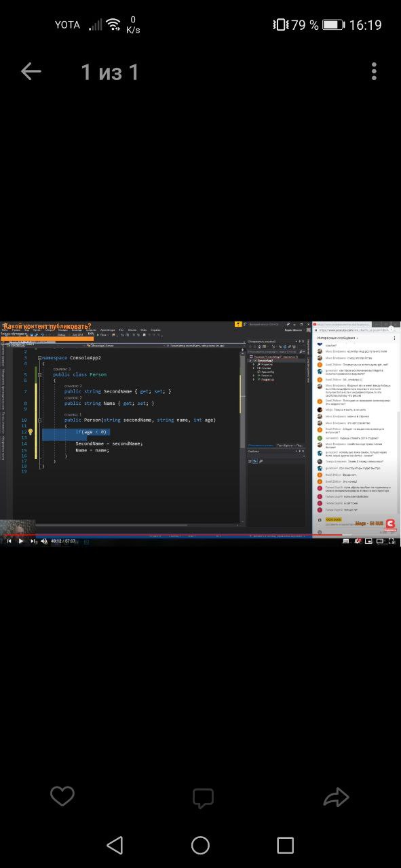Open comments with the speech bubble icon
Viewport: 401px width, 868px height.
pos(203,798)
